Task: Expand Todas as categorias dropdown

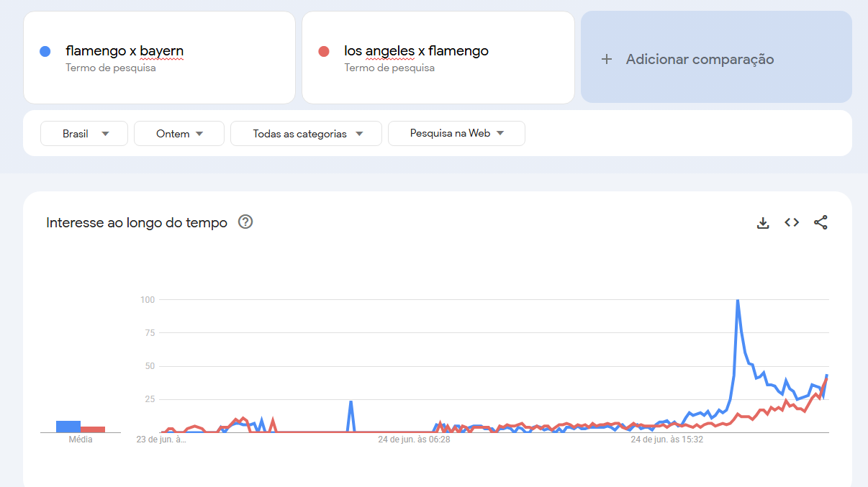Action: 306,133
